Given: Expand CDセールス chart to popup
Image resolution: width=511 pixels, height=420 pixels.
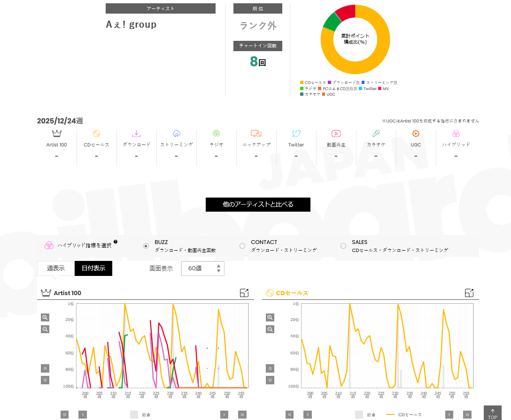Looking at the screenshot, I should 469,293.
